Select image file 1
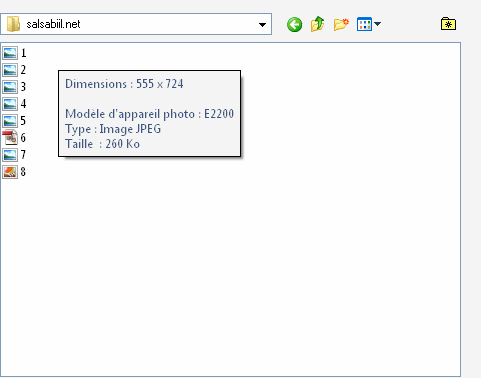The width and height of the screenshot is (481, 378). click(10, 53)
